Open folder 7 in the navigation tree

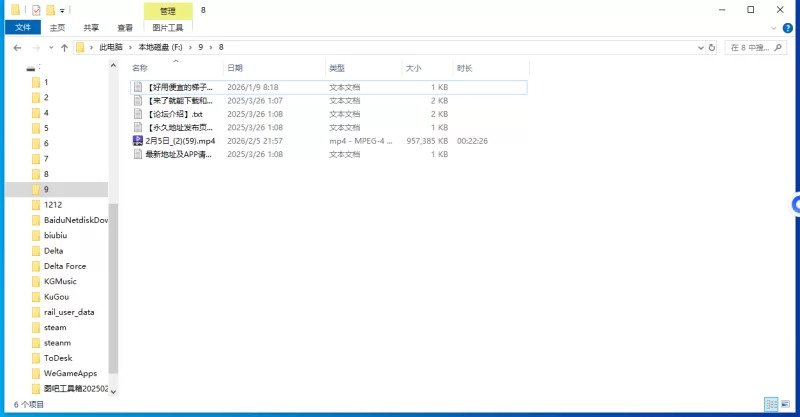point(46,159)
